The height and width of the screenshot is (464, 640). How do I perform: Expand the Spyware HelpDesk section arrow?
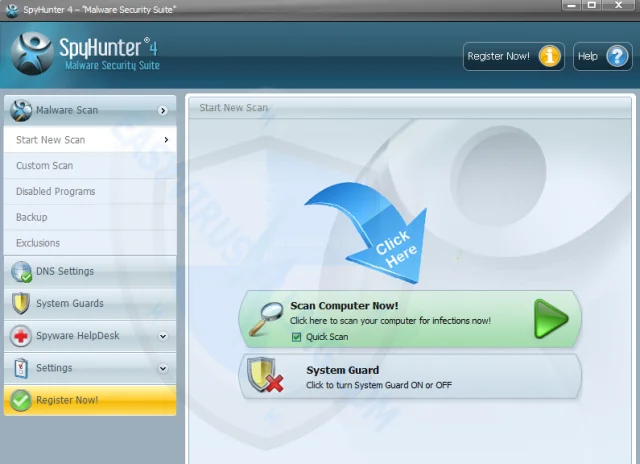coord(163,336)
